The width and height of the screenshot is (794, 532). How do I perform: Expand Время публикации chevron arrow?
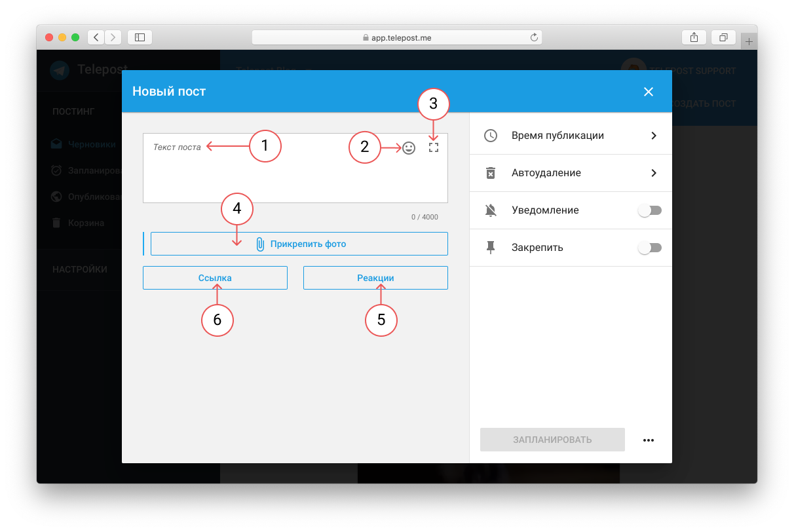pyautogui.click(x=653, y=136)
